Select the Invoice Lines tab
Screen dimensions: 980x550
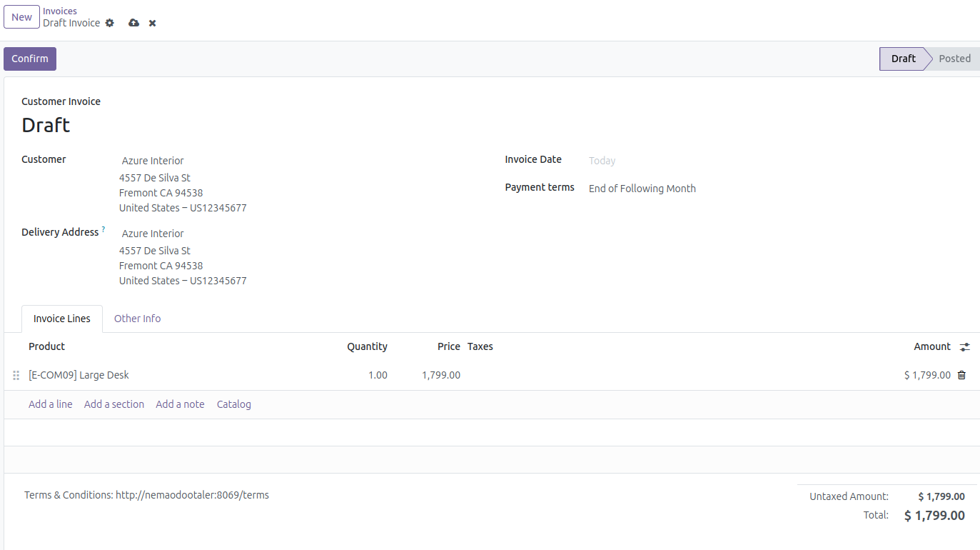(x=62, y=319)
